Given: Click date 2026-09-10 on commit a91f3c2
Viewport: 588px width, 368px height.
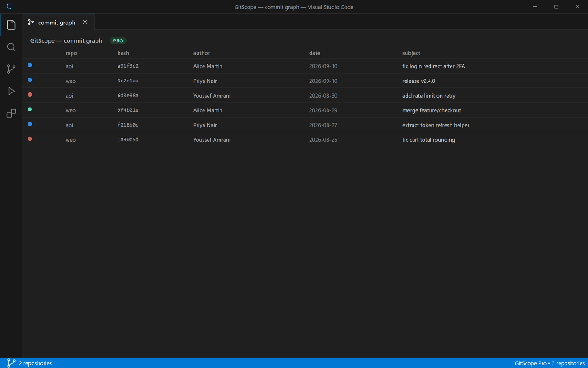Looking at the screenshot, I should coord(323,66).
